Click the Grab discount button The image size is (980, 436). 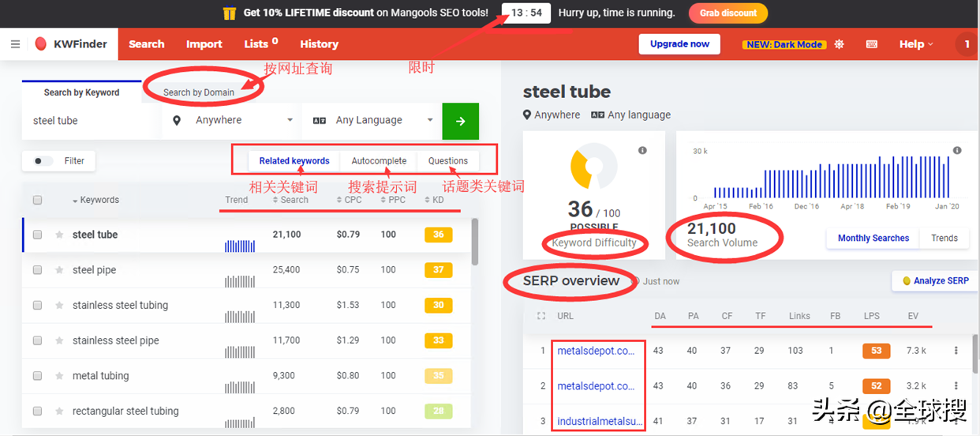728,13
